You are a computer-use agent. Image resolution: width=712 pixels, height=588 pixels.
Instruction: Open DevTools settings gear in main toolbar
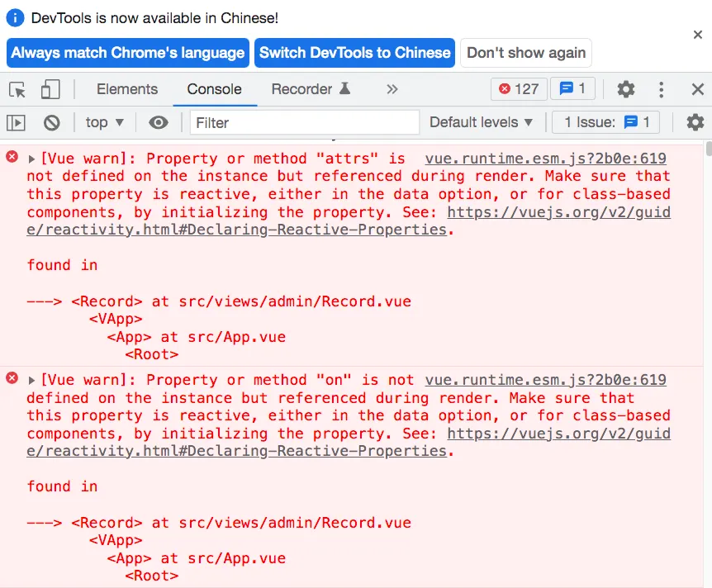626,89
